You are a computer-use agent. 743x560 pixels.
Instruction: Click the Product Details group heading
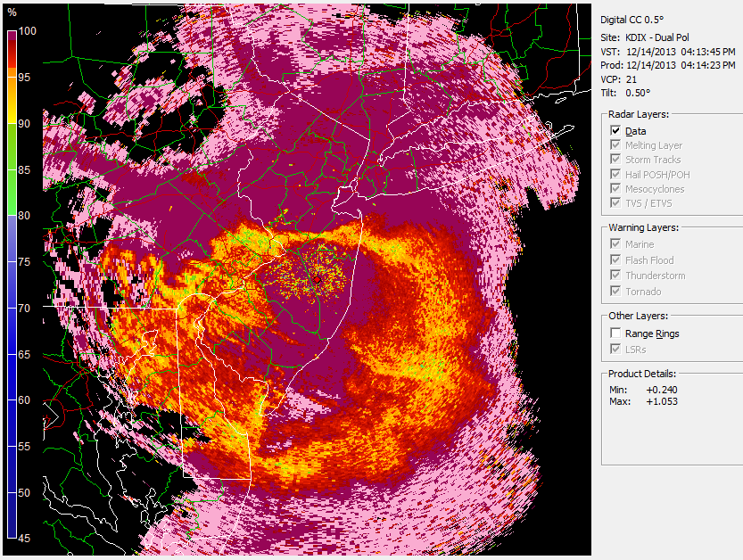point(642,374)
